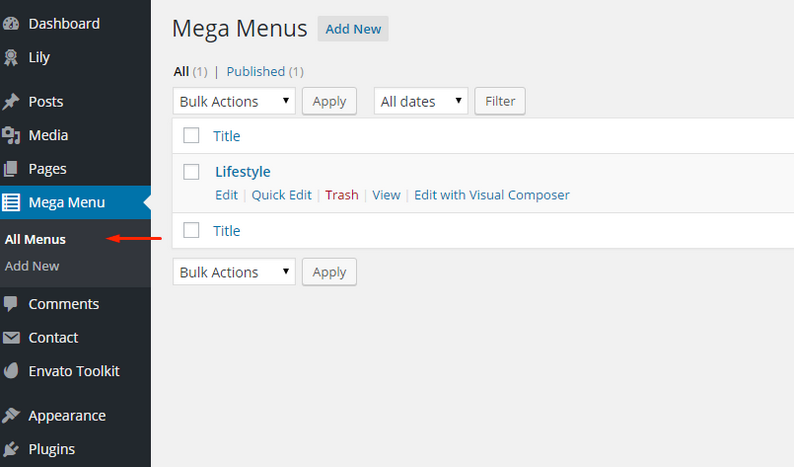Move Lifestyle to Trash link
Image resolution: width=795 pixels, height=467 pixels.
tap(342, 195)
